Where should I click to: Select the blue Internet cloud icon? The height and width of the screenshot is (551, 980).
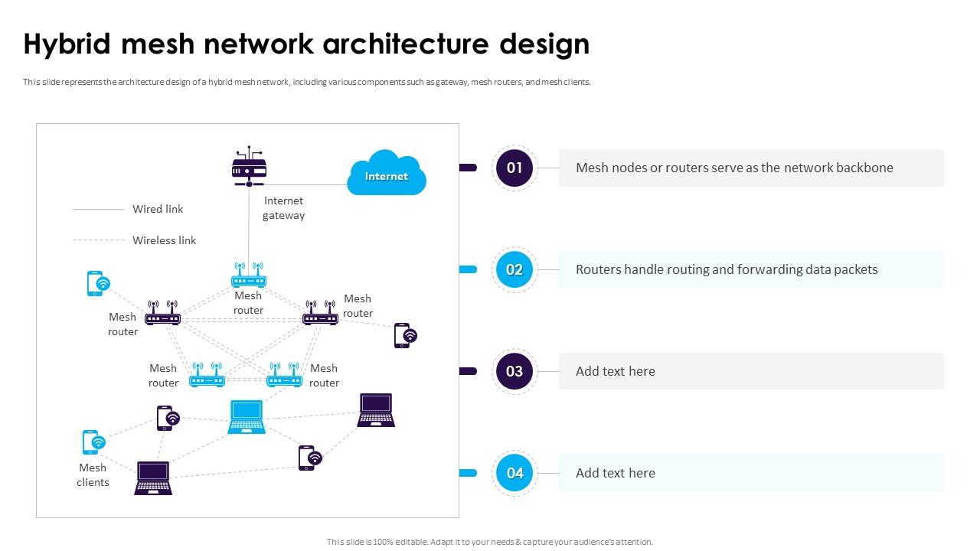click(x=386, y=175)
